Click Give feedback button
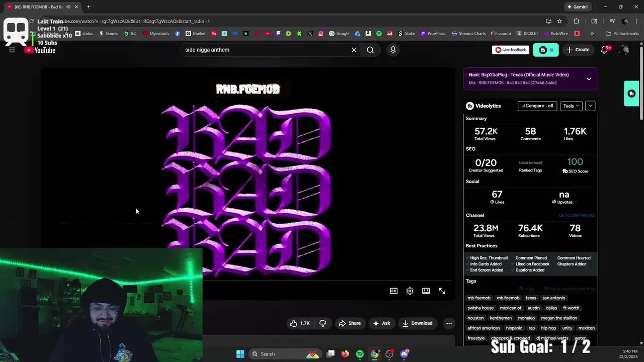The image size is (644, 362). (x=511, y=50)
